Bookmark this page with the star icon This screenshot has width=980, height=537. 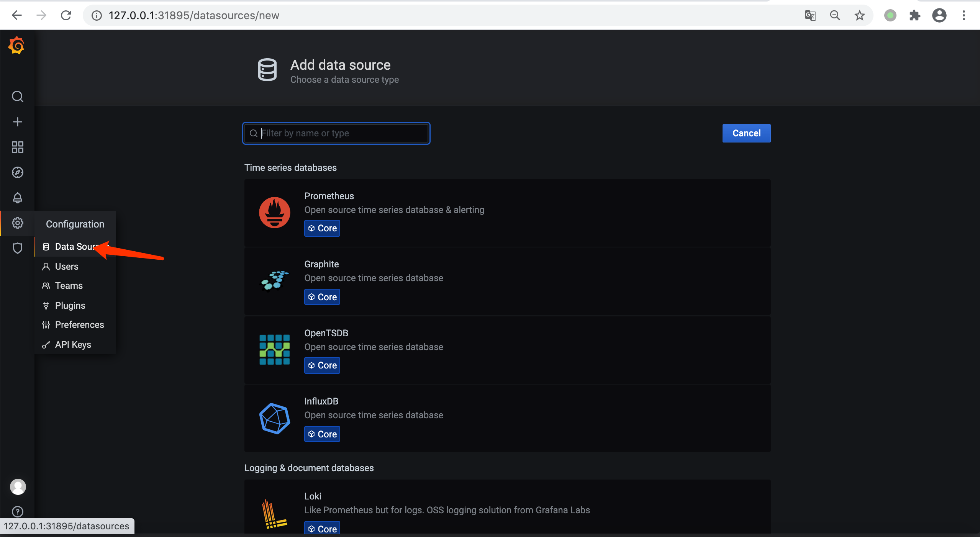(x=860, y=15)
